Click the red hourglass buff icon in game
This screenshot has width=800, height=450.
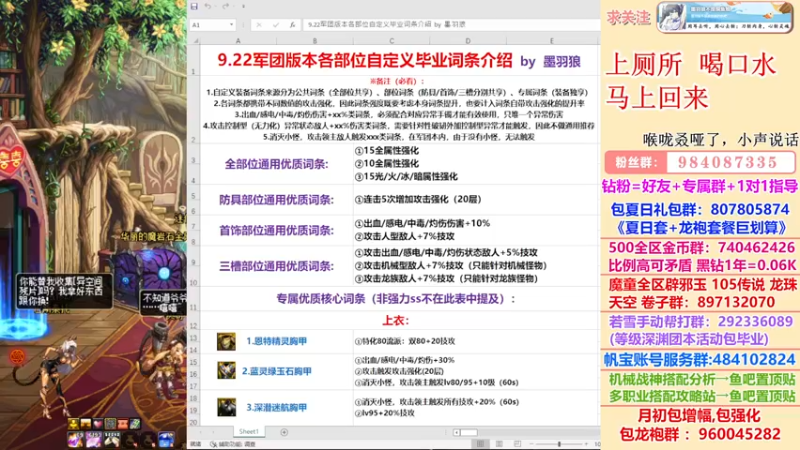[122, 423]
